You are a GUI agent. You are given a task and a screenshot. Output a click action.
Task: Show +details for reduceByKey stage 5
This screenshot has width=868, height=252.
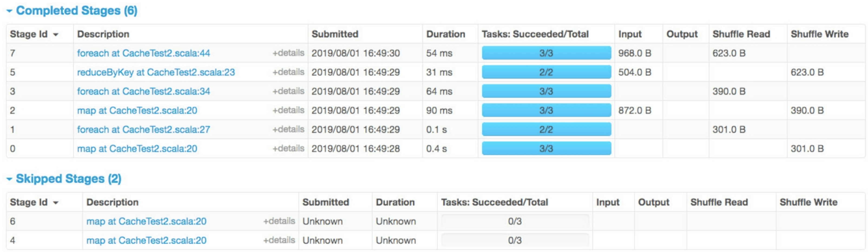pos(288,72)
